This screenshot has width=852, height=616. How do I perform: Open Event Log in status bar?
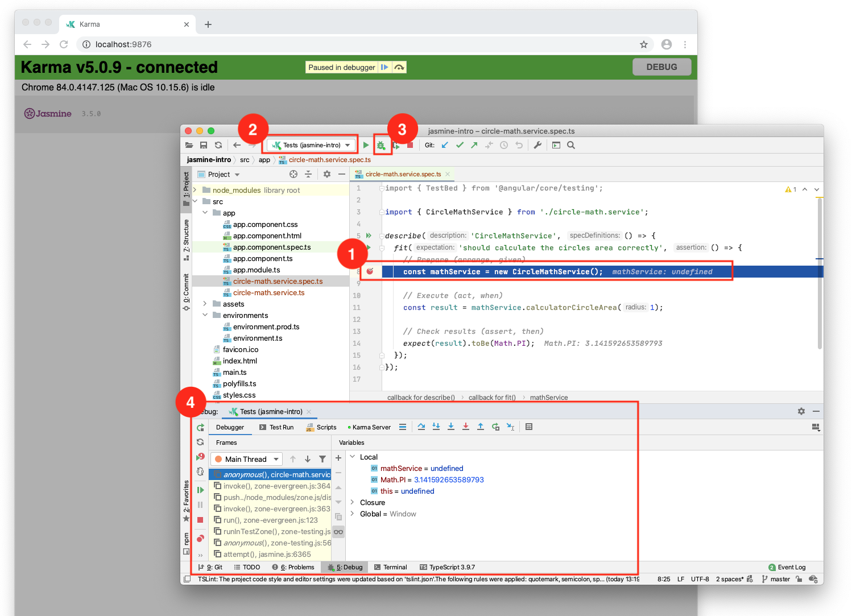pos(787,567)
